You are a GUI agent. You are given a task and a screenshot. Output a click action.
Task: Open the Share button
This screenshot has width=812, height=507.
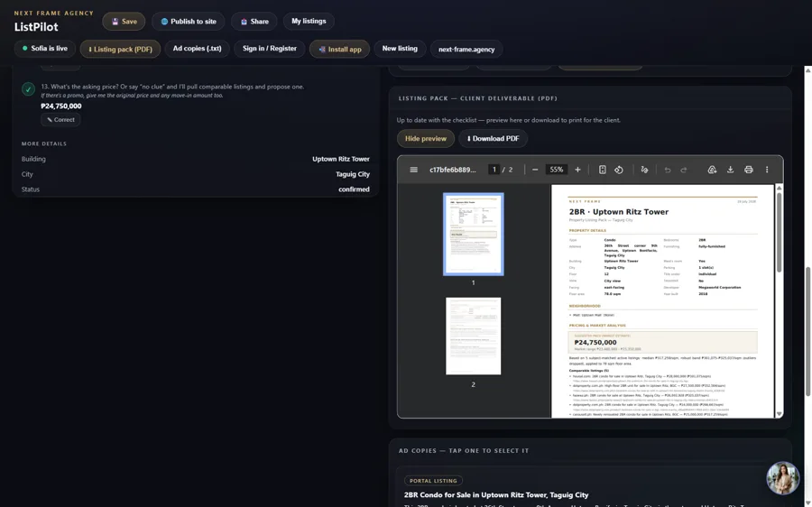point(254,22)
